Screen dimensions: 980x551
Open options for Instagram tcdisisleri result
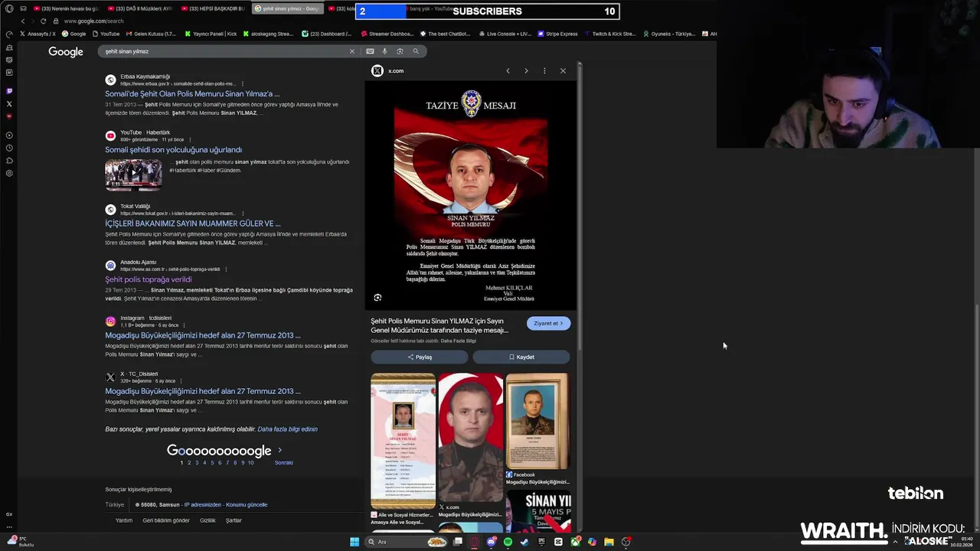184,325
